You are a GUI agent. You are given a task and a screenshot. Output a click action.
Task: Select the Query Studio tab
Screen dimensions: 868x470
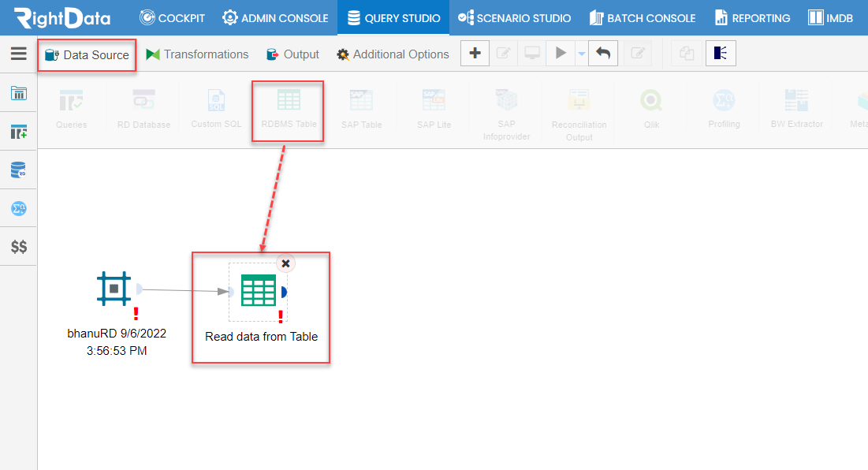(x=393, y=17)
